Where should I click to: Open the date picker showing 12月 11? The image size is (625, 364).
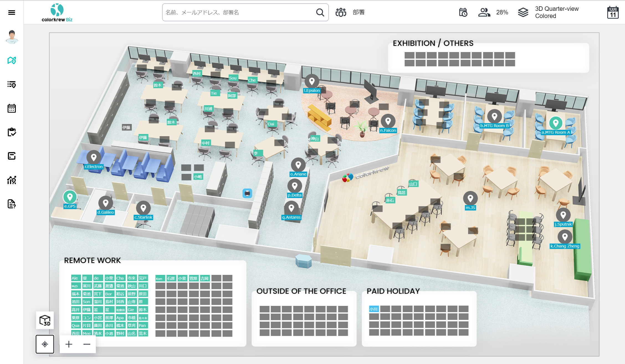(613, 12)
